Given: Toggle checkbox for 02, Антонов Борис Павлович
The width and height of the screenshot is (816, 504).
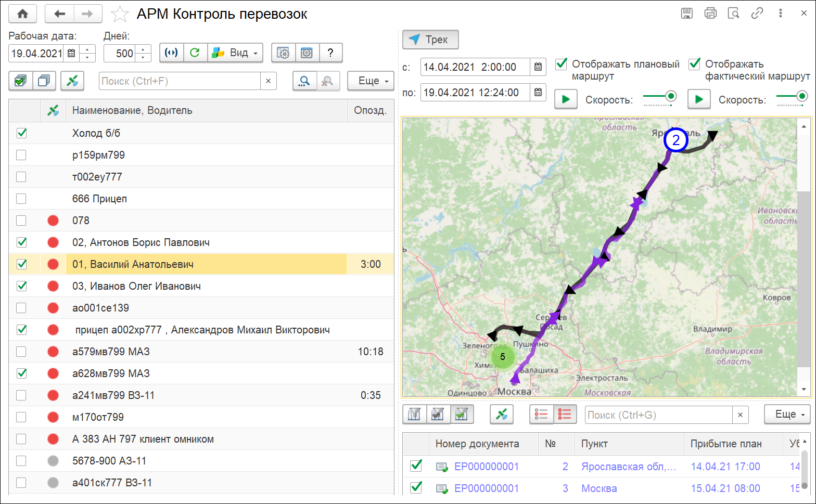Looking at the screenshot, I should point(21,242).
